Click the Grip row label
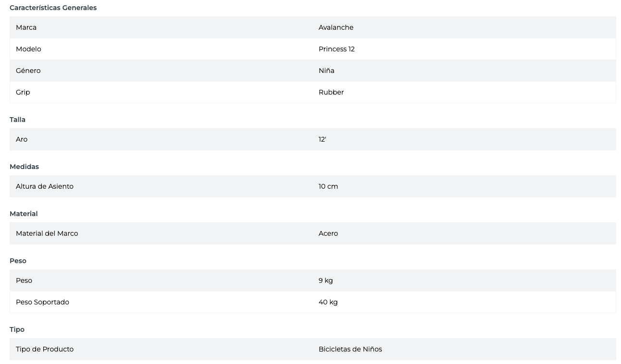621x364 pixels. (x=23, y=92)
